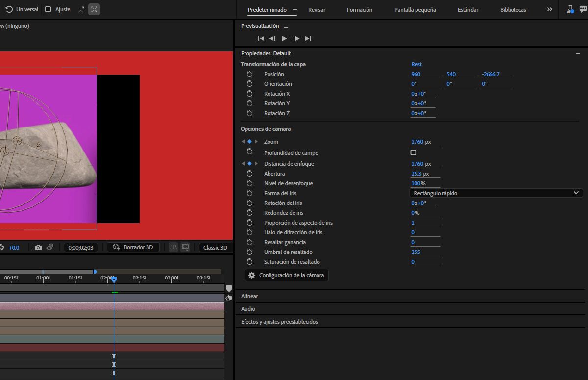Click the Universal reset icon

click(9, 9)
